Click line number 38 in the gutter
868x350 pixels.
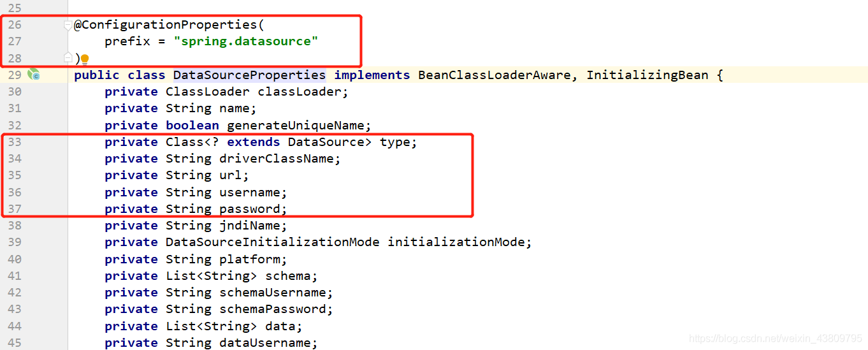(14, 226)
